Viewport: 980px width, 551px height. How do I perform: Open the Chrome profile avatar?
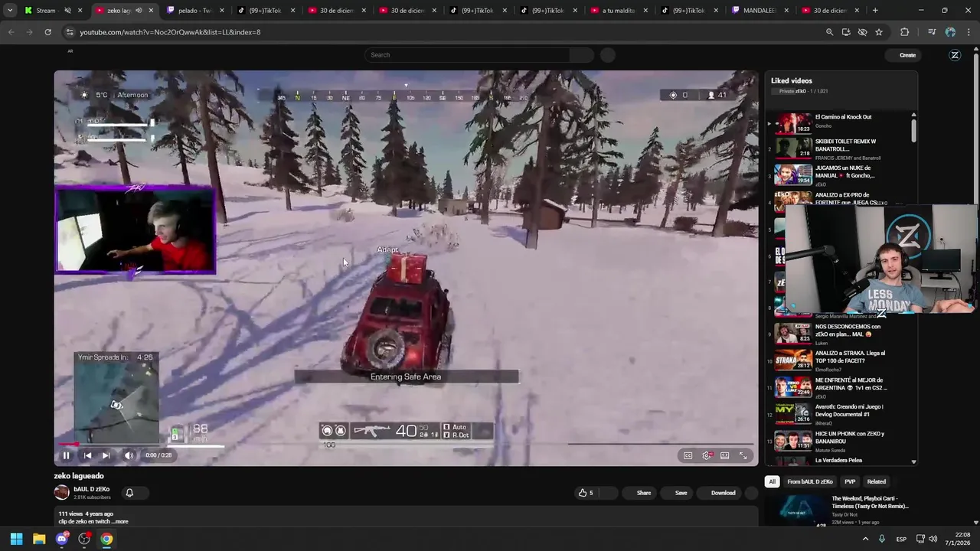[x=950, y=32]
